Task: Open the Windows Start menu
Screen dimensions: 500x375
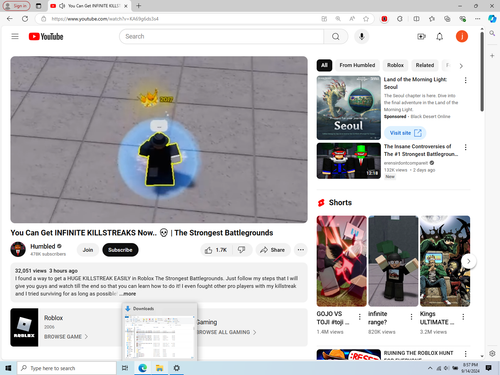Action: 8,368
